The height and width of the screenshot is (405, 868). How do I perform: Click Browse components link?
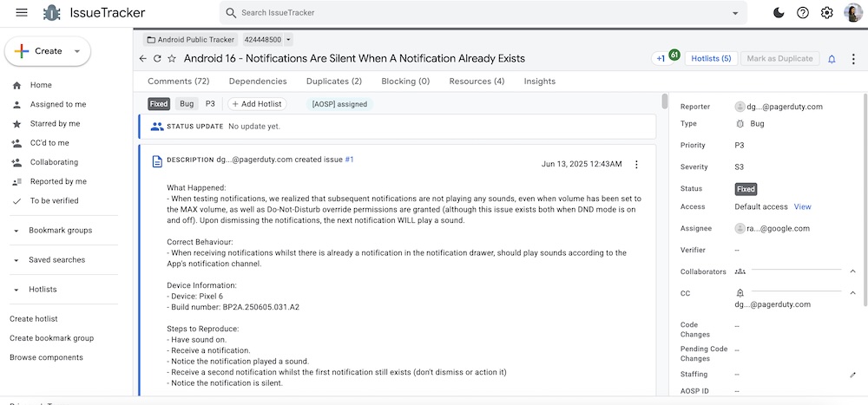click(x=46, y=357)
